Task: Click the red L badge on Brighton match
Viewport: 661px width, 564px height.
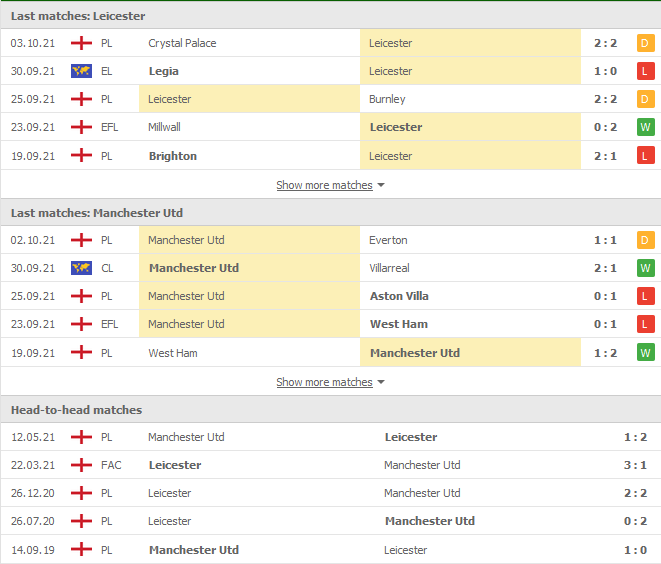Action: (x=645, y=156)
